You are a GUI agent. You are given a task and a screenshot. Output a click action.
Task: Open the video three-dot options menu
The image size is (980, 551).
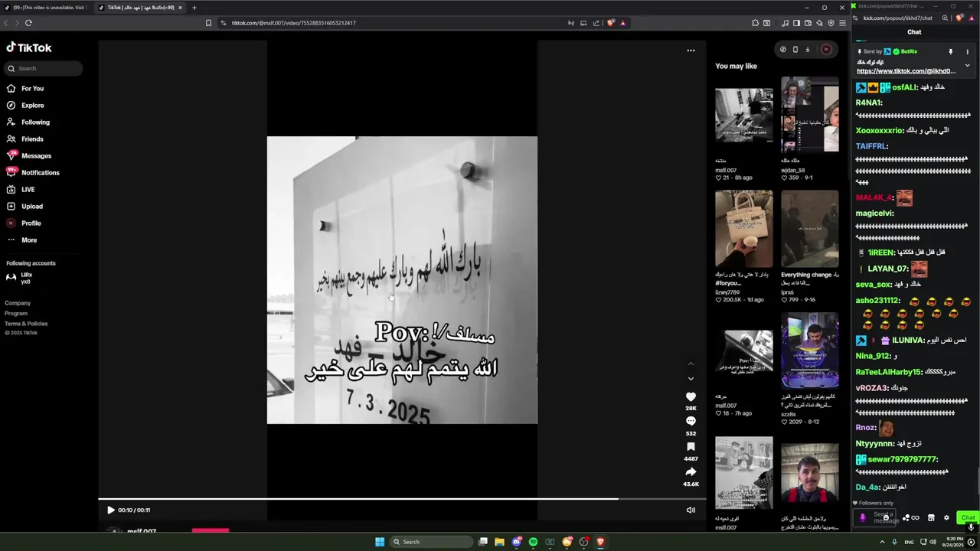click(x=691, y=51)
